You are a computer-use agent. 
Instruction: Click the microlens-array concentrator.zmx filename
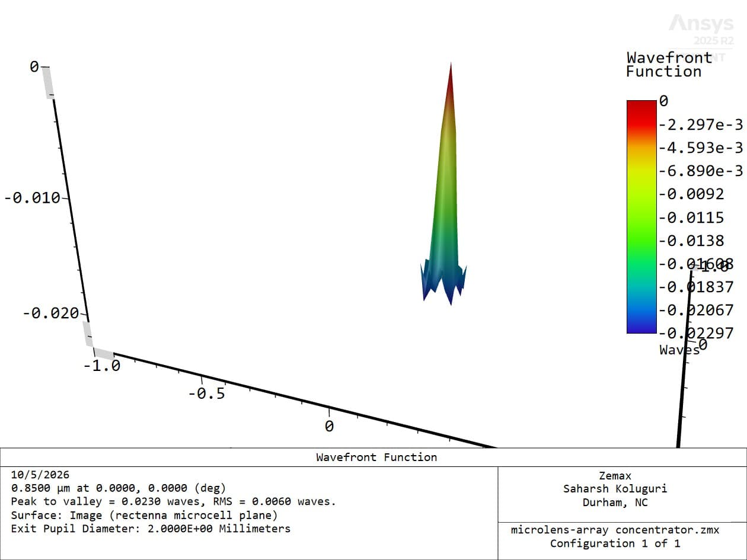615,530
